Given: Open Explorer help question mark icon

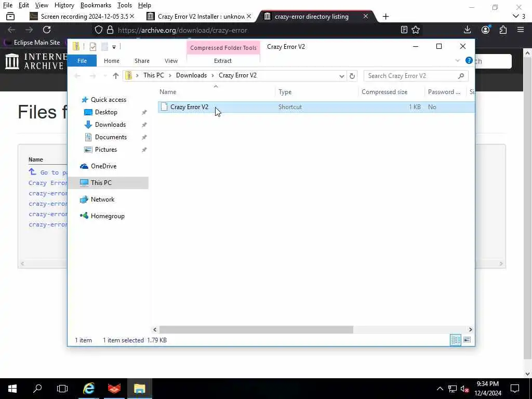Looking at the screenshot, I should (x=469, y=60).
